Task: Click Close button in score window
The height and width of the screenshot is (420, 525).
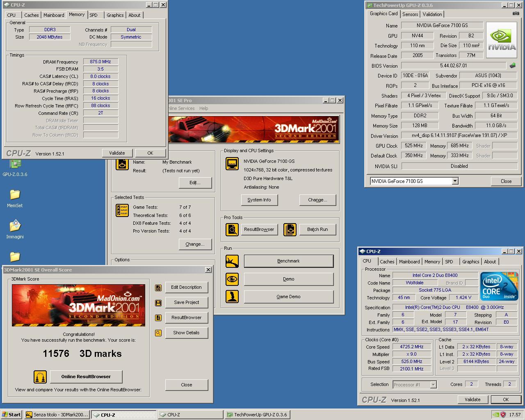Action: click(186, 385)
